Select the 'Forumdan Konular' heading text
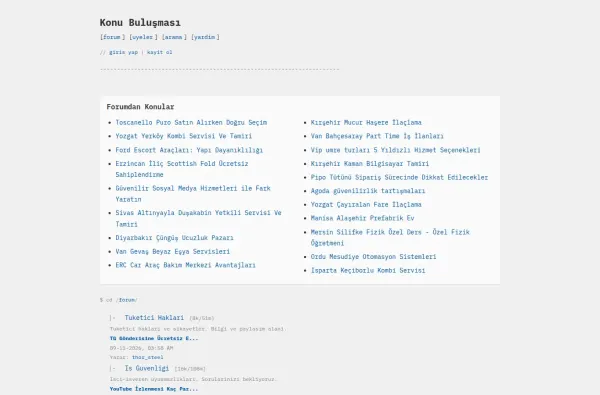This screenshot has height=395, width=600. [140, 107]
